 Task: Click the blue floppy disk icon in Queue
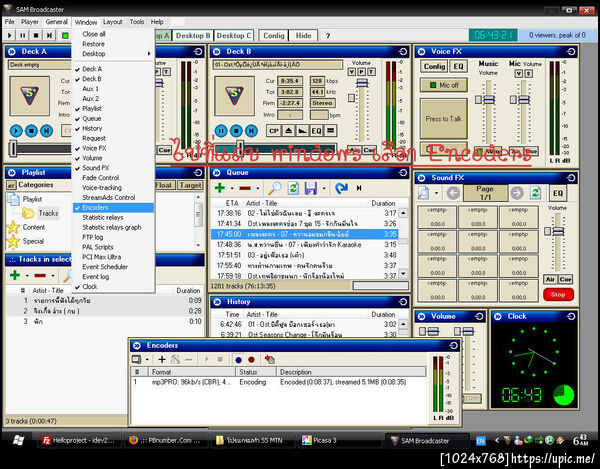pos(311,187)
